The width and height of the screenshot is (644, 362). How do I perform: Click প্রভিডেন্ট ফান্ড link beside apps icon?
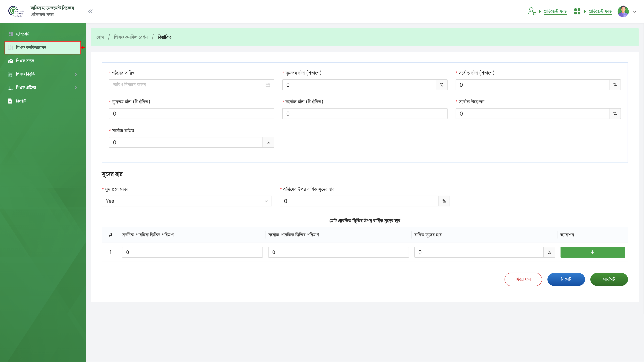tap(600, 11)
